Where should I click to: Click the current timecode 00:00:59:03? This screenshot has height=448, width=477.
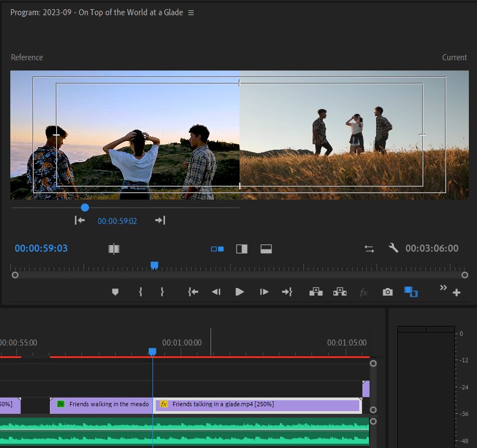click(41, 248)
